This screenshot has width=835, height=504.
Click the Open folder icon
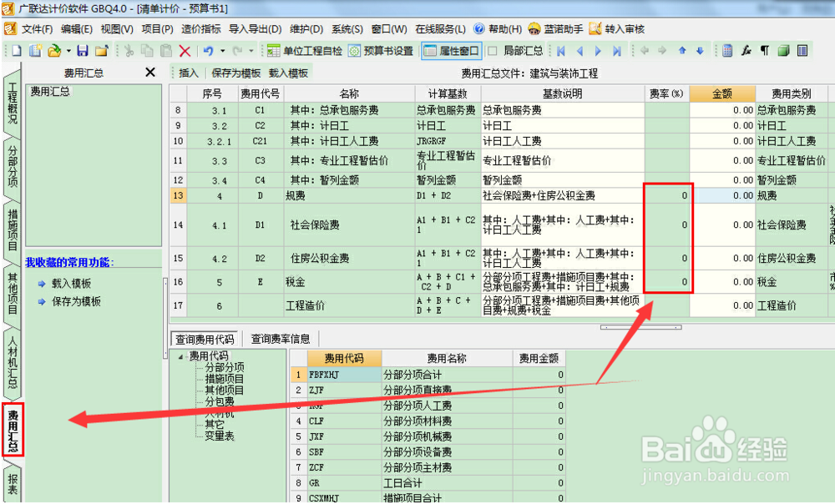click(x=53, y=51)
